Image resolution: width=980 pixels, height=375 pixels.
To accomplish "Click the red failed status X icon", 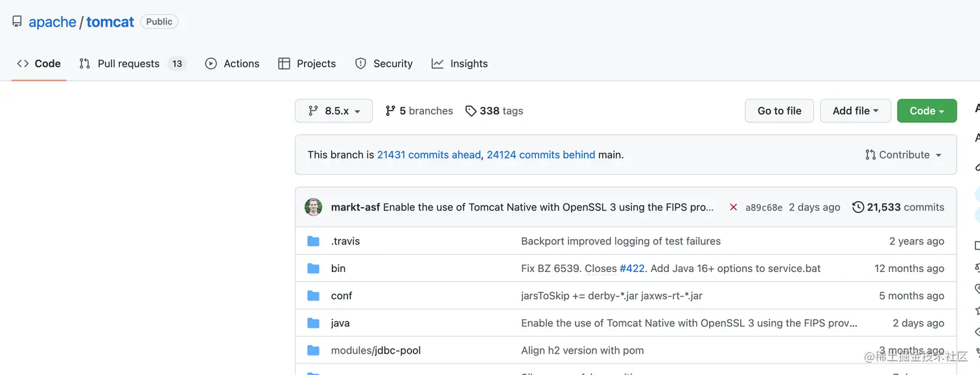I will pyautogui.click(x=733, y=207).
